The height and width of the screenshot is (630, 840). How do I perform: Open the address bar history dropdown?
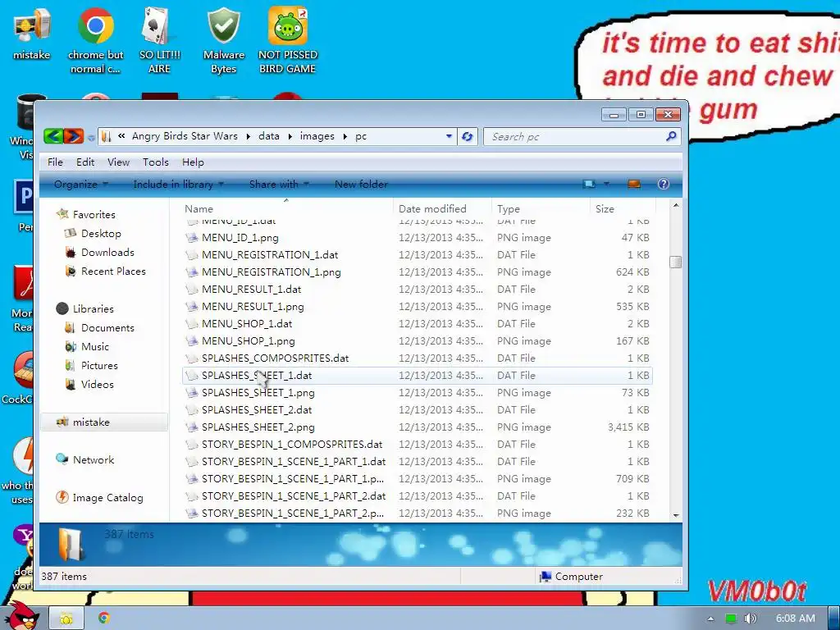(449, 136)
